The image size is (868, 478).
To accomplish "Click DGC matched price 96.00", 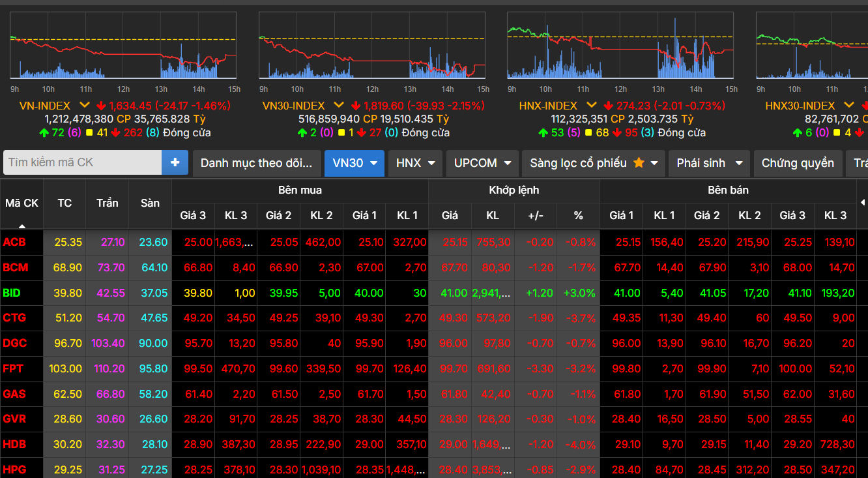I will (x=454, y=343).
